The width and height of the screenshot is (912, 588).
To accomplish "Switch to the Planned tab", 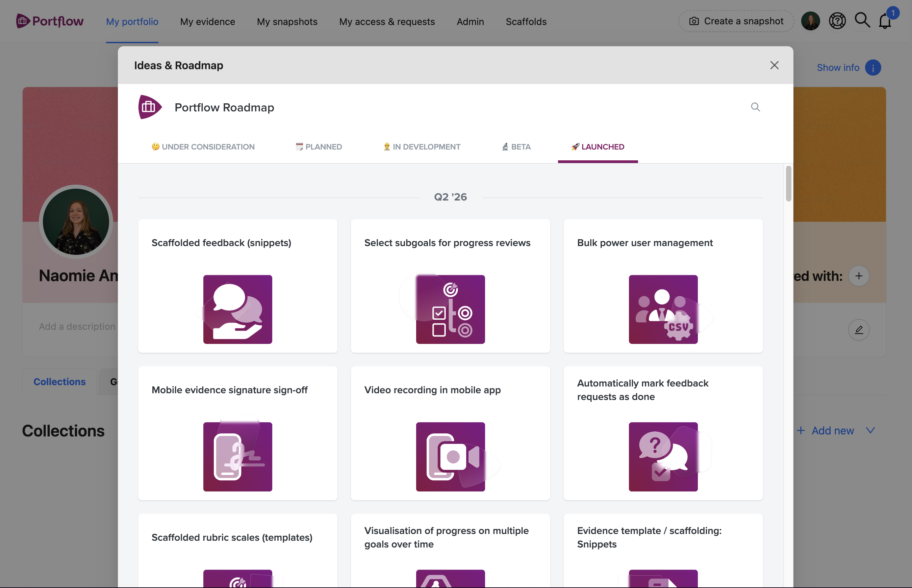I will click(x=319, y=146).
